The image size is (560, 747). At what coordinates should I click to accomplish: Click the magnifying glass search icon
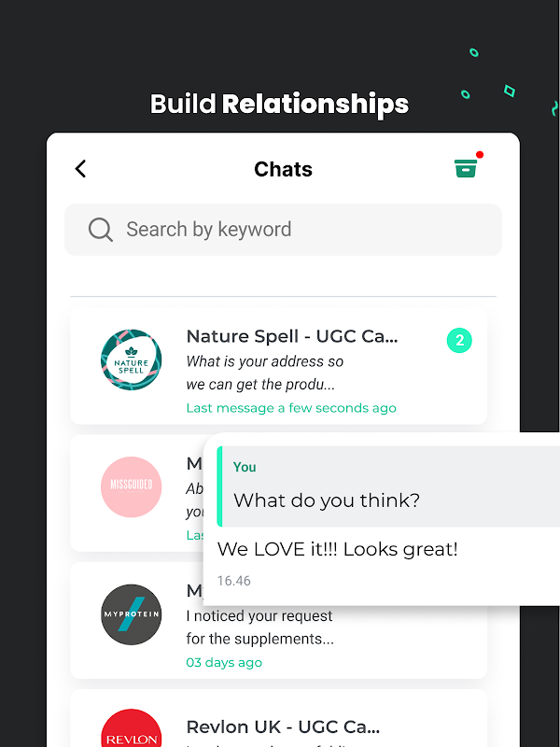101,230
